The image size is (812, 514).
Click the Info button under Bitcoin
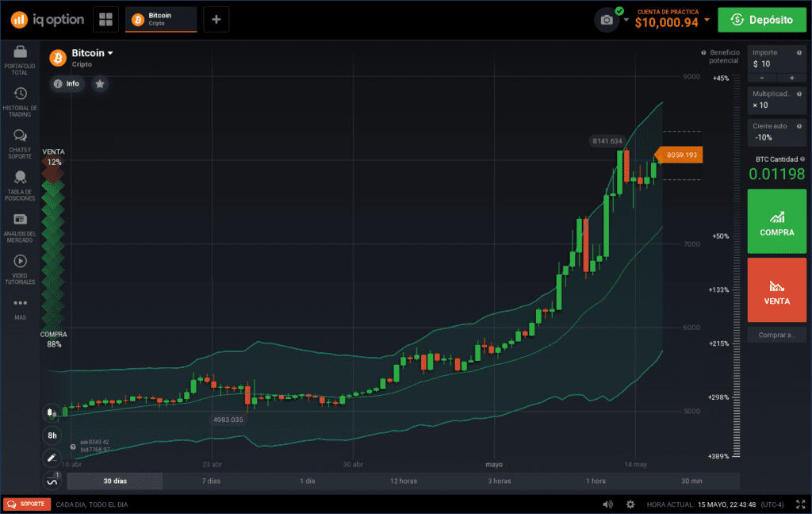[67, 84]
